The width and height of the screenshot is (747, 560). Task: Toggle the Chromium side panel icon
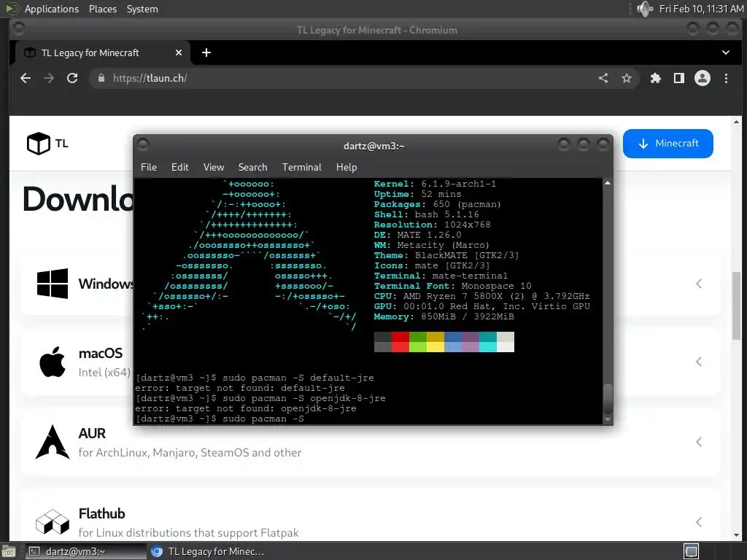pos(679,78)
